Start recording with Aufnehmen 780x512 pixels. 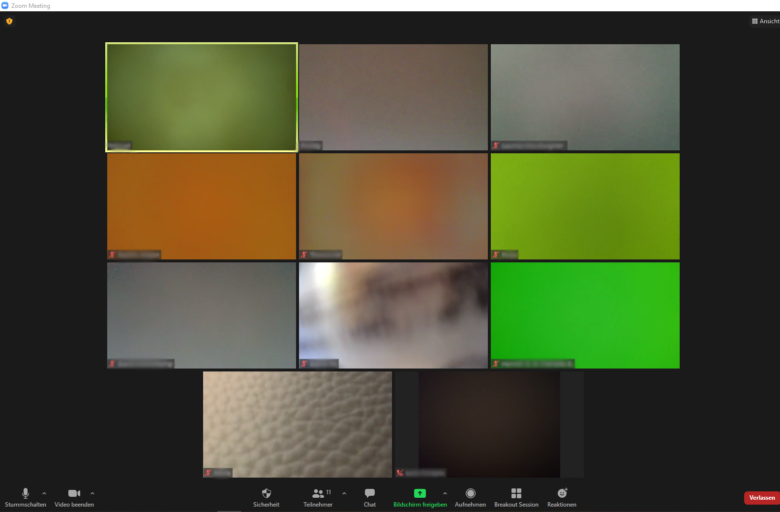470,494
